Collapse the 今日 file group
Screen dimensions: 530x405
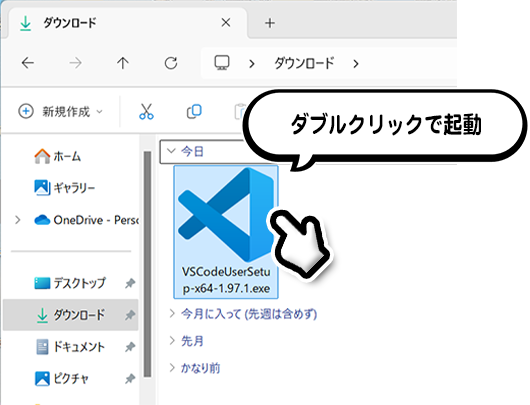point(171,151)
